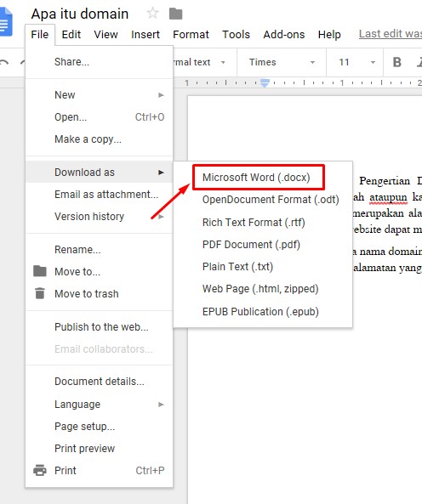Screen dimensions: 422x504
Task: Click the printer icon in the File menu
Action: [x=40, y=470]
